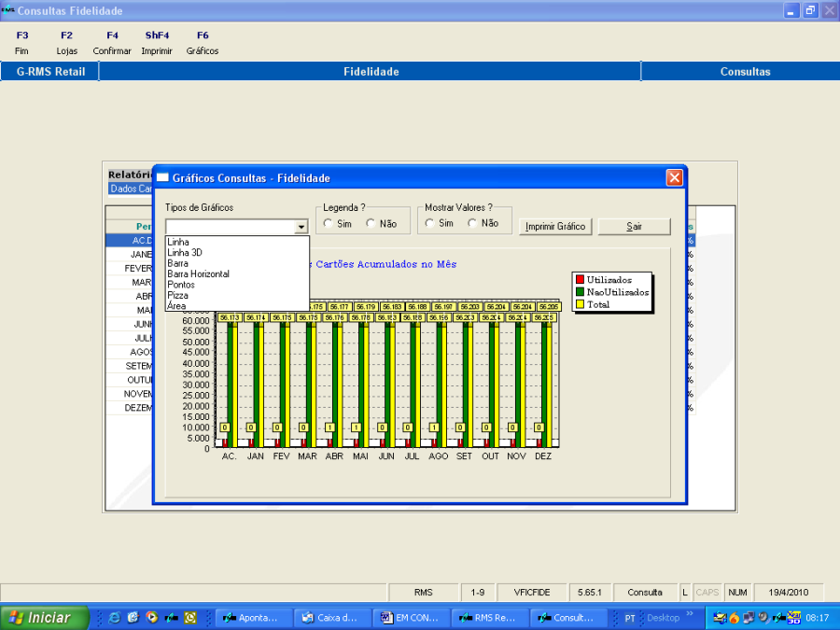Choose Não under Mostrar Valores
The width and height of the screenshot is (840, 630).
coord(472,224)
